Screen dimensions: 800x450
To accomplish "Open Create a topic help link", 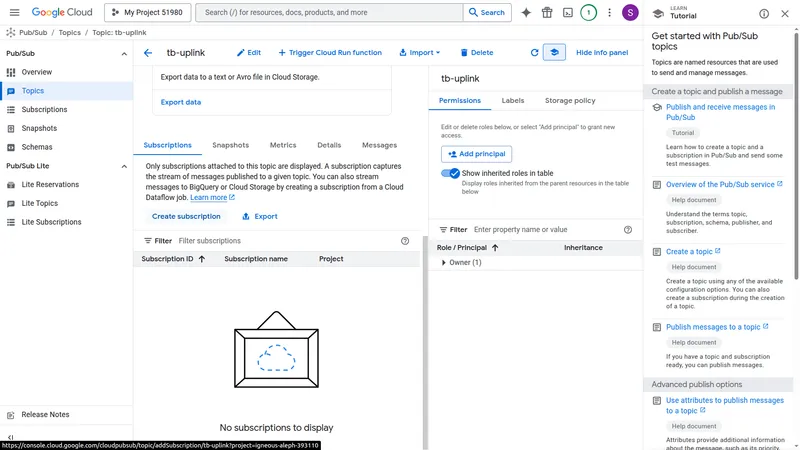I will pyautogui.click(x=693, y=252).
